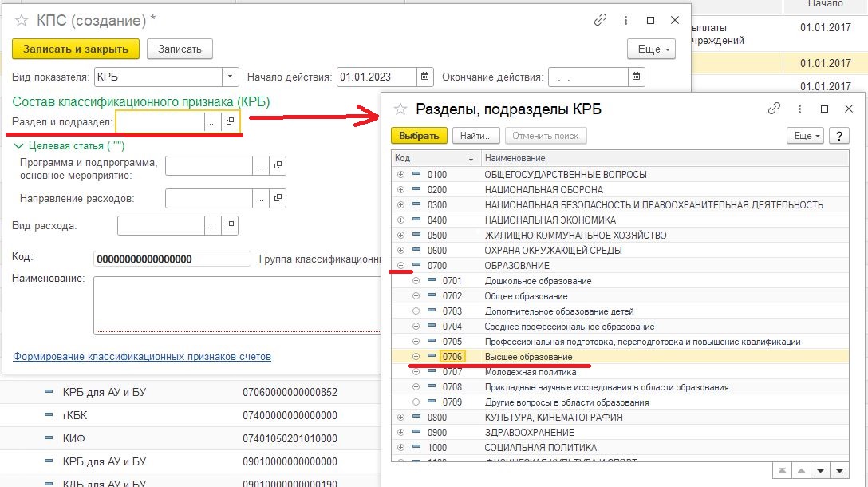868x487 pixels.
Task: Expand 0200 НАЦИОНАЛЬНАЯ ОБОРОНА node
Action: coord(400,189)
